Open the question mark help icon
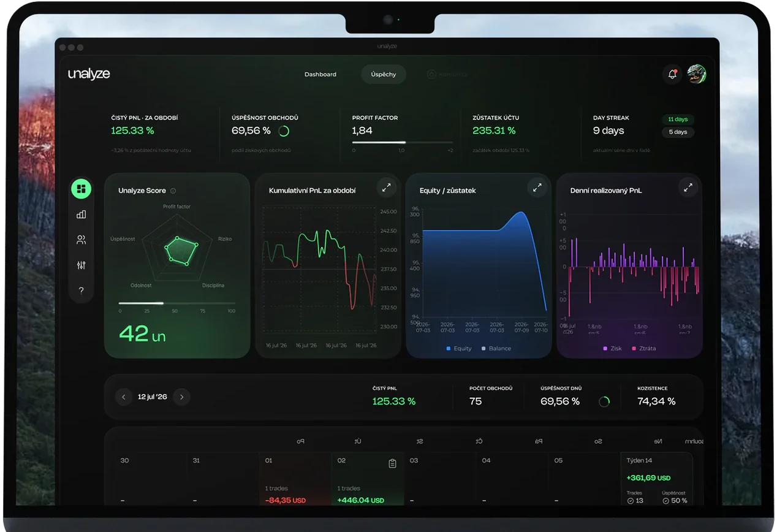Screen dimensions: 777x532 click(81, 291)
